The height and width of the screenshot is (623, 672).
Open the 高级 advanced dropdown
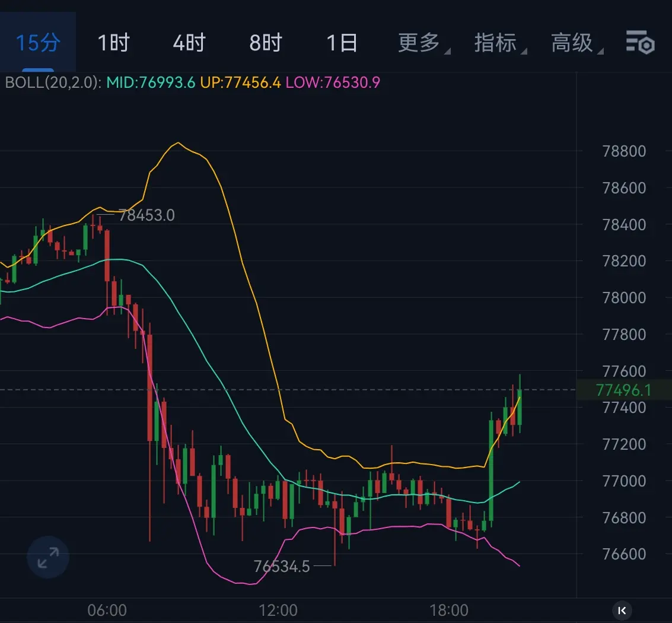tap(577, 43)
